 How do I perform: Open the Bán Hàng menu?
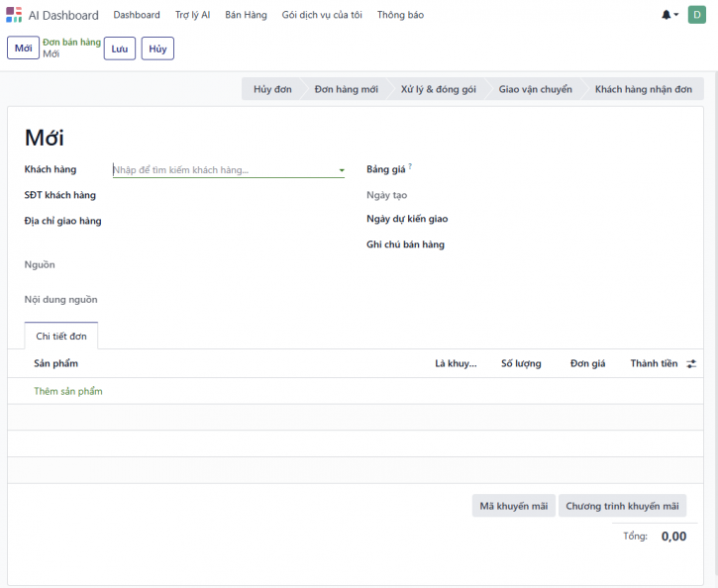[x=246, y=15]
